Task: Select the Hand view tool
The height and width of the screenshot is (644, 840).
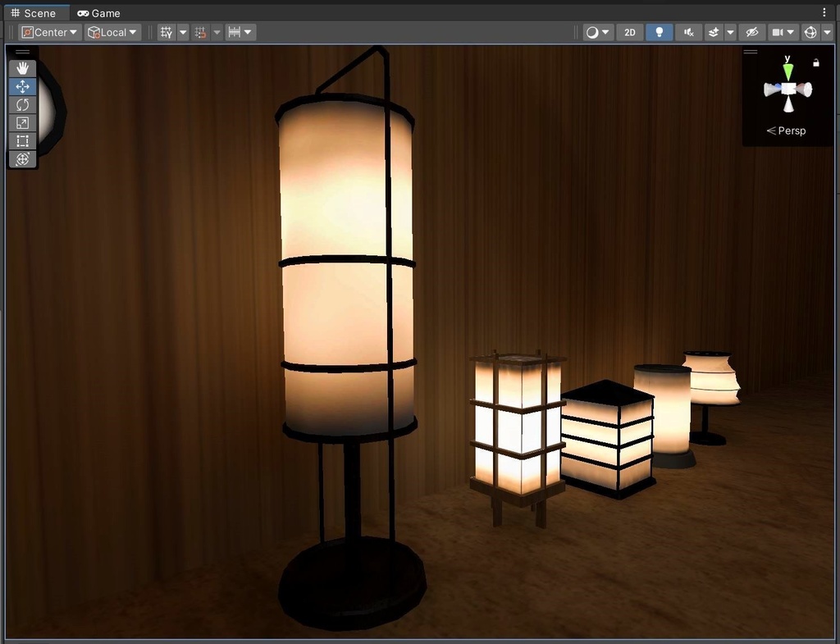Action: 22,68
